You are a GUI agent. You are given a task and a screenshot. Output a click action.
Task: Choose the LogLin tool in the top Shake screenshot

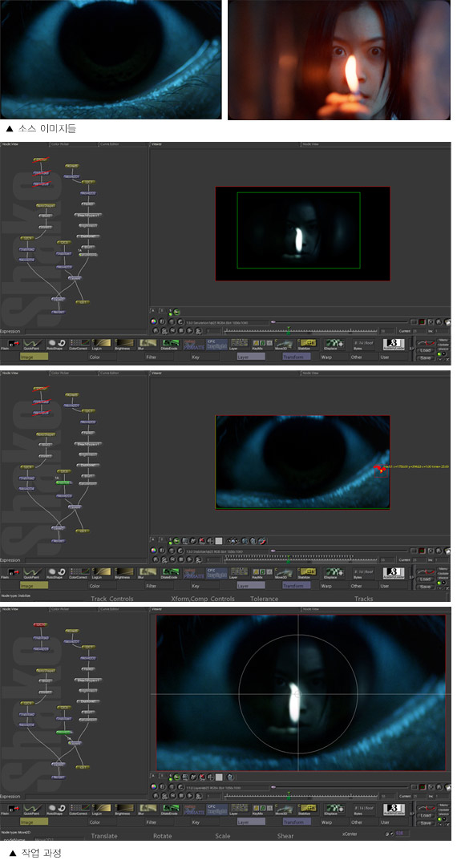coord(101,345)
